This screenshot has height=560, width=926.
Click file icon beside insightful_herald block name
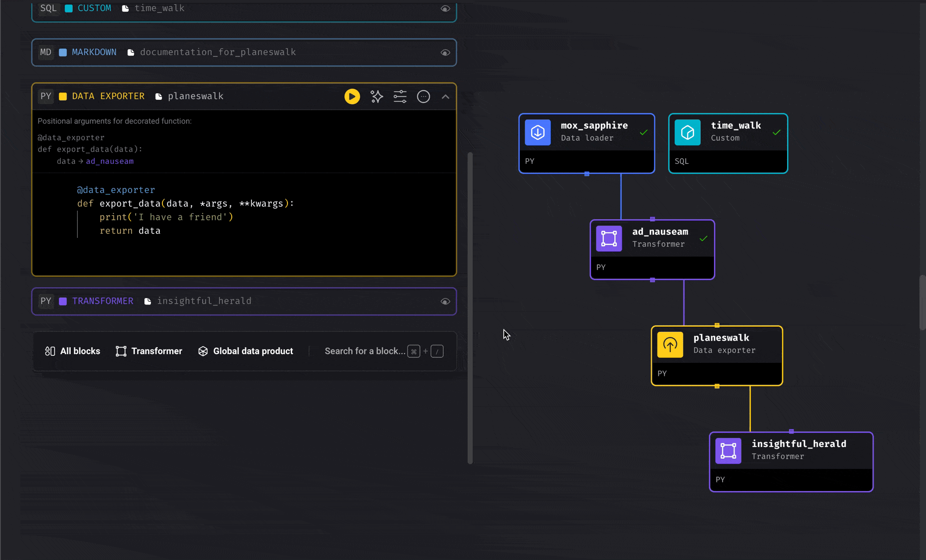pyautogui.click(x=148, y=301)
